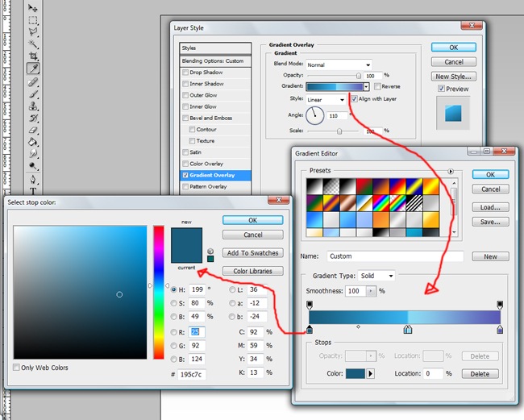Select the Rectangular Marquee tool
Image resolution: width=524 pixels, height=420 pixels.
pos(34,19)
